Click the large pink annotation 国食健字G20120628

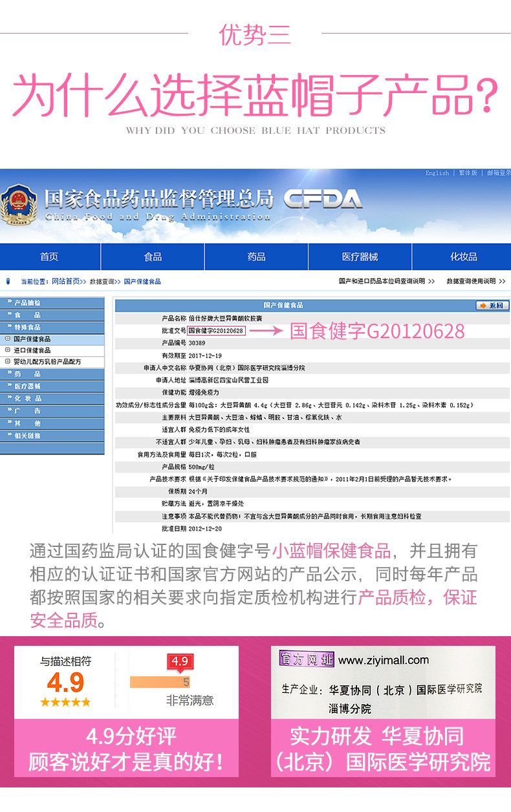377,331
